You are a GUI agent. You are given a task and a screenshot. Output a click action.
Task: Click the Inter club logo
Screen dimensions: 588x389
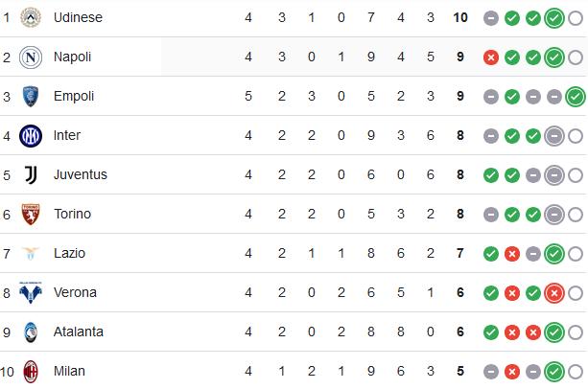(x=31, y=136)
